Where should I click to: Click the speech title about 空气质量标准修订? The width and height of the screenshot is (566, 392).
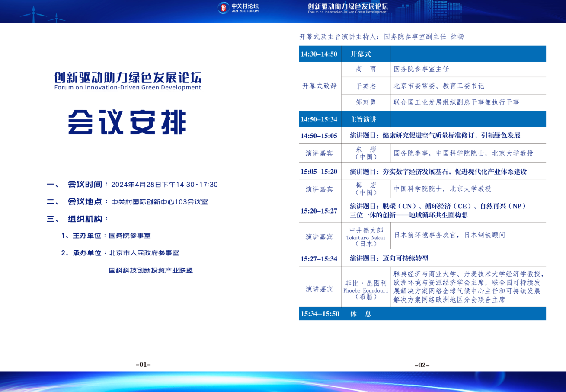pos(435,135)
